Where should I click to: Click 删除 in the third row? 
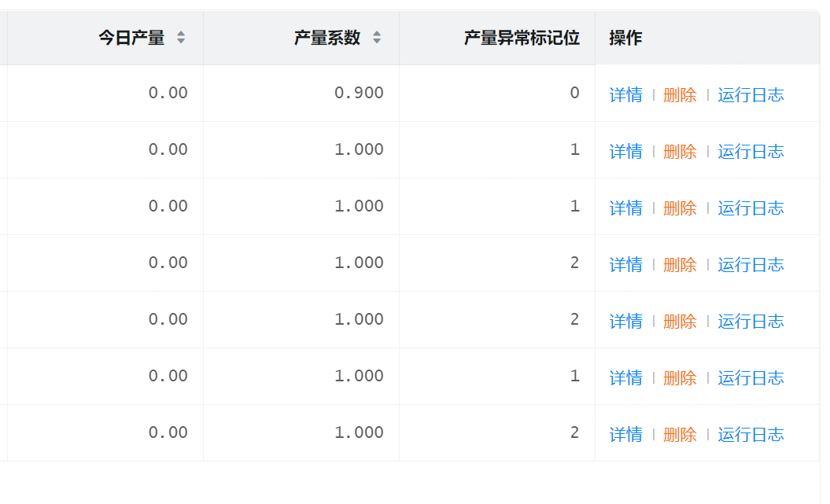point(680,208)
